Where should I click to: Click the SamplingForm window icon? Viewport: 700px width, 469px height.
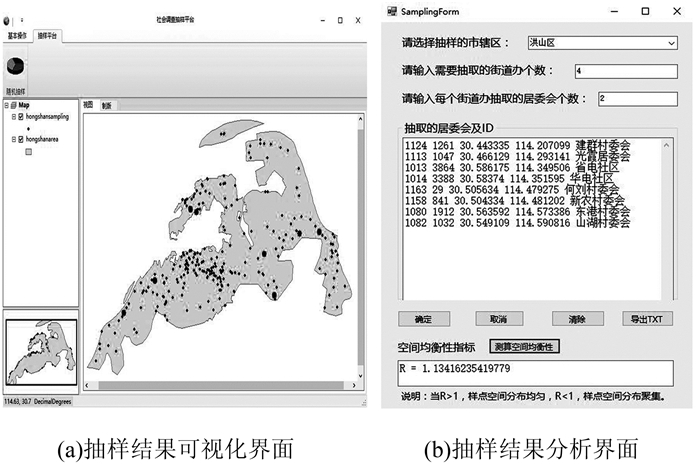(x=393, y=11)
